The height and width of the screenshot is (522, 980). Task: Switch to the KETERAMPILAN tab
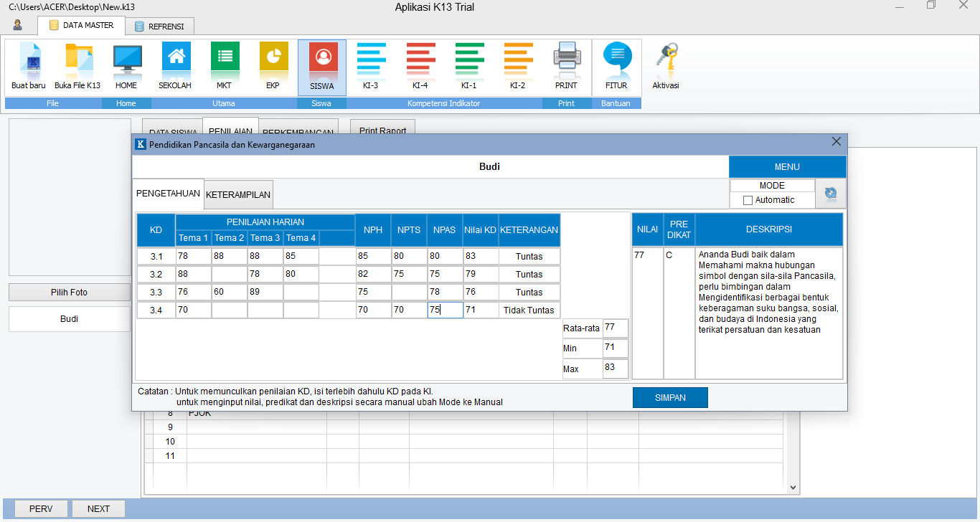(238, 194)
